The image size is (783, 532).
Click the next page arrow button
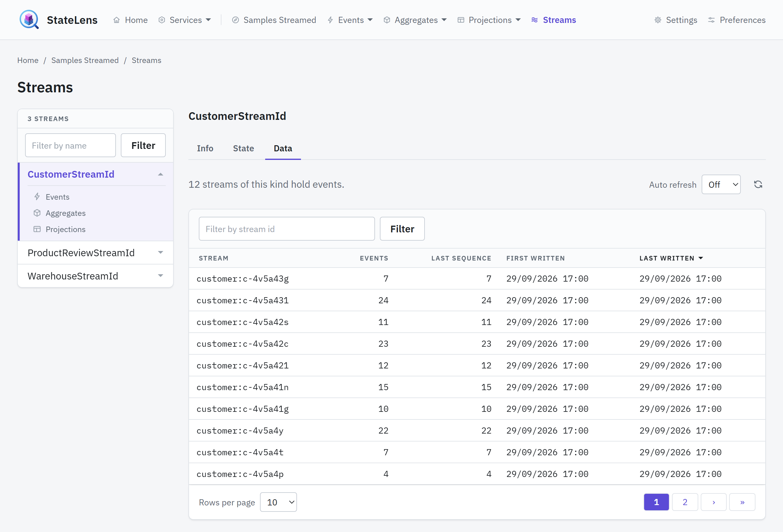[x=714, y=502]
